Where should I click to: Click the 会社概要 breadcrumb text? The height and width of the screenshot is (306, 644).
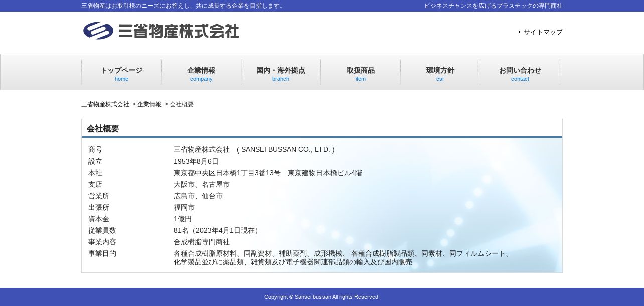(x=182, y=104)
